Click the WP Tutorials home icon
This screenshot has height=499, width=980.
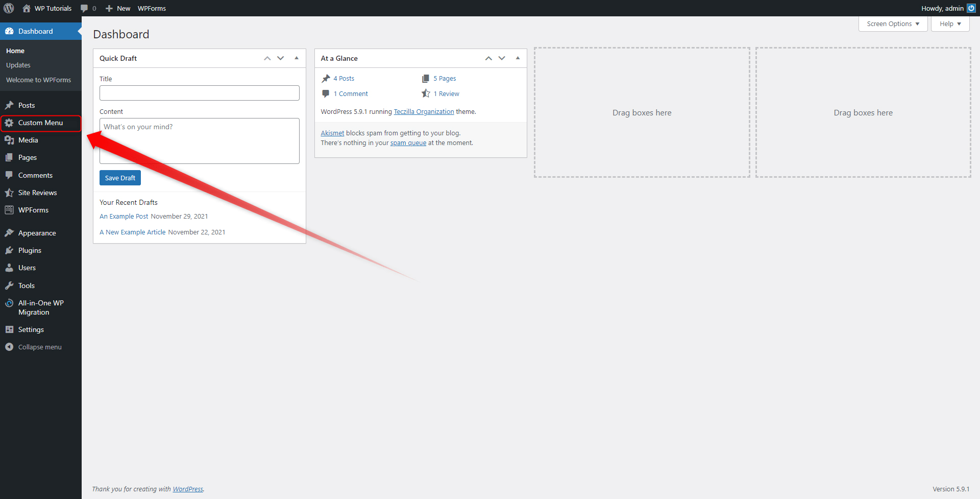click(27, 8)
